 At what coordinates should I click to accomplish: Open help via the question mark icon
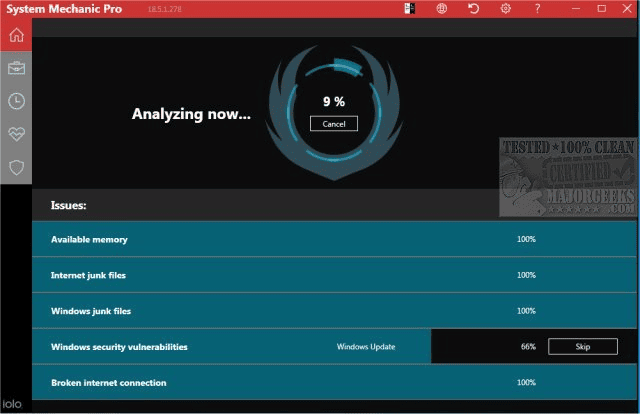[x=538, y=9]
